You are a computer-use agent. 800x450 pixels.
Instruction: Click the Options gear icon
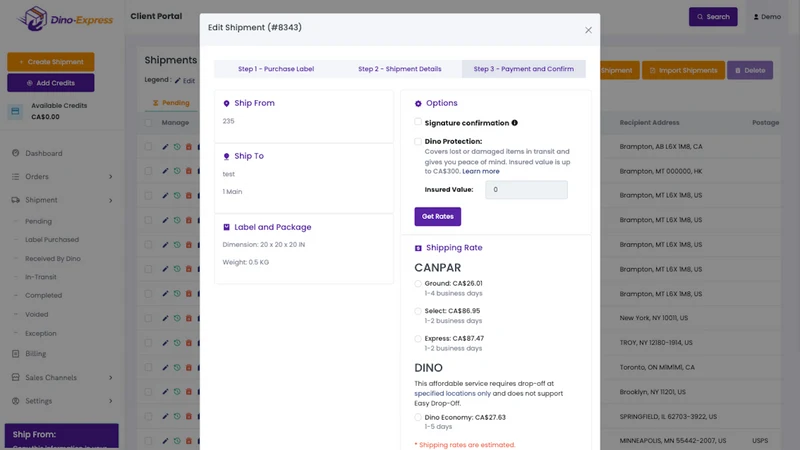[x=418, y=103]
